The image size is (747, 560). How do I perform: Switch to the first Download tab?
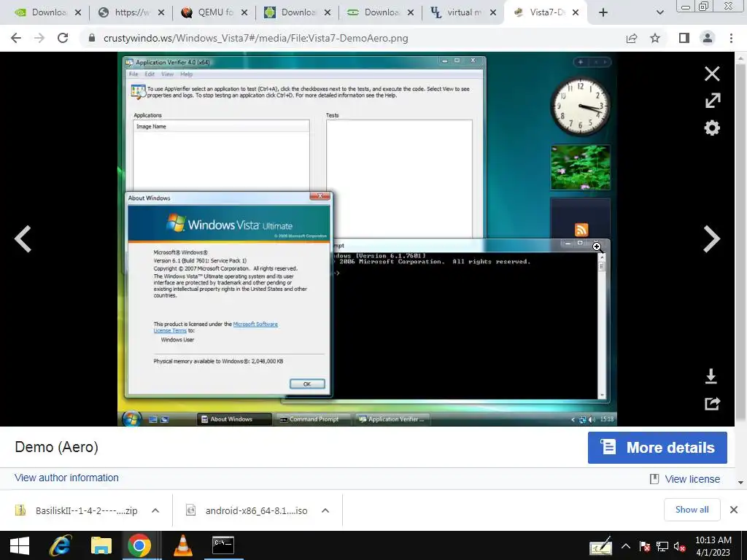[x=46, y=13]
